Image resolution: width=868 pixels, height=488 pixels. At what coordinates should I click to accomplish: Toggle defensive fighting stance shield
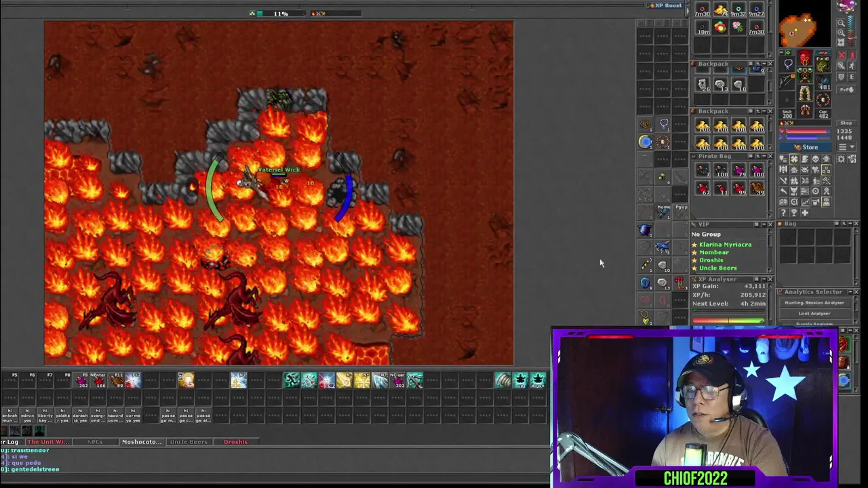[842, 77]
